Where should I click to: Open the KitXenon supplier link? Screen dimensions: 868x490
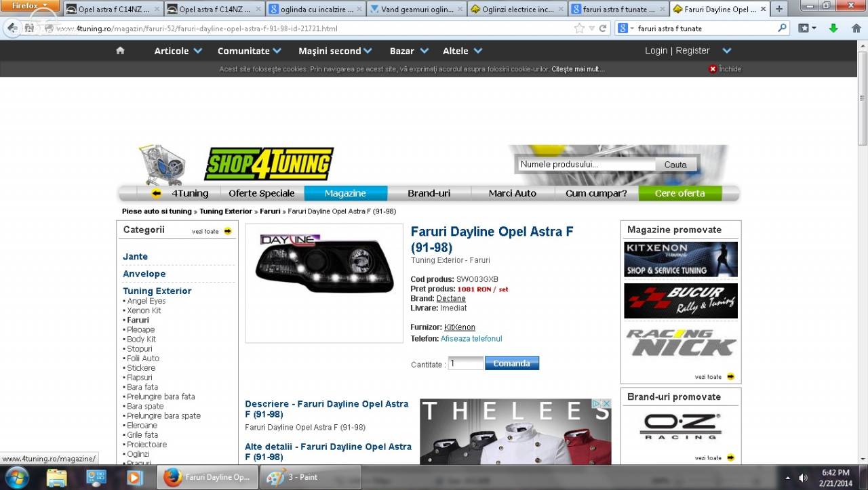[460, 327]
